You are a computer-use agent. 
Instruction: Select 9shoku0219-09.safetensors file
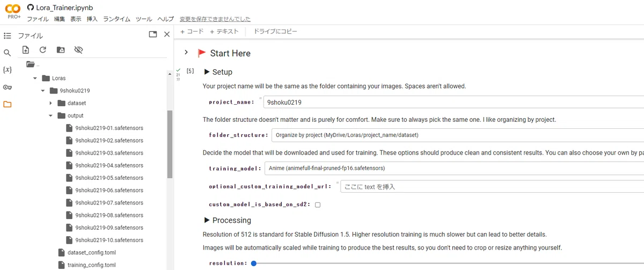click(x=109, y=228)
